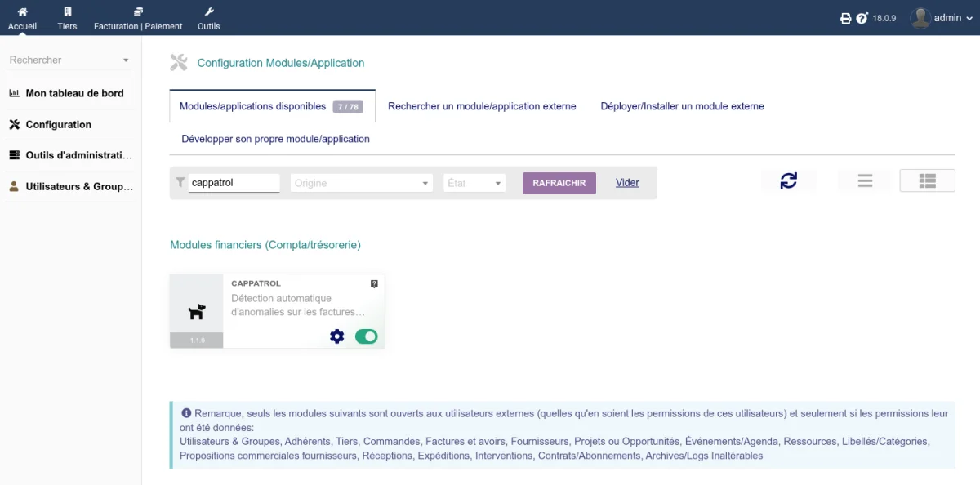Click the Vider link

(627, 183)
